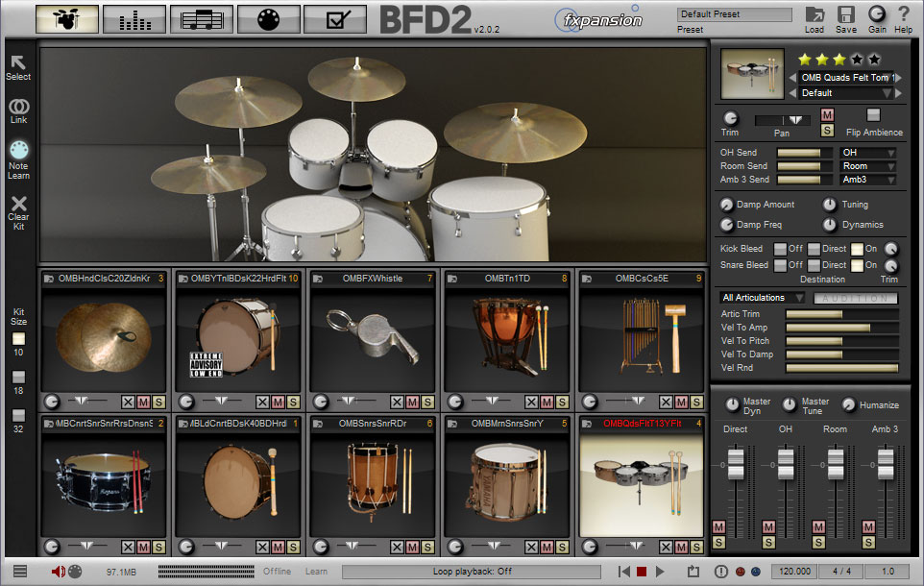The height and width of the screenshot is (586, 924).
Task: Click the rightmost arrow on the Default row
Action: pos(899,93)
